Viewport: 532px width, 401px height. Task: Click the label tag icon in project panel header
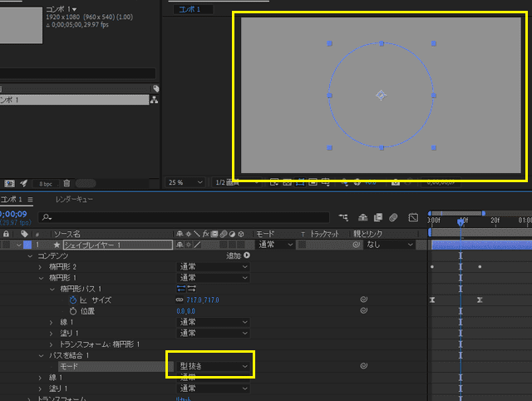(x=155, y=89)
